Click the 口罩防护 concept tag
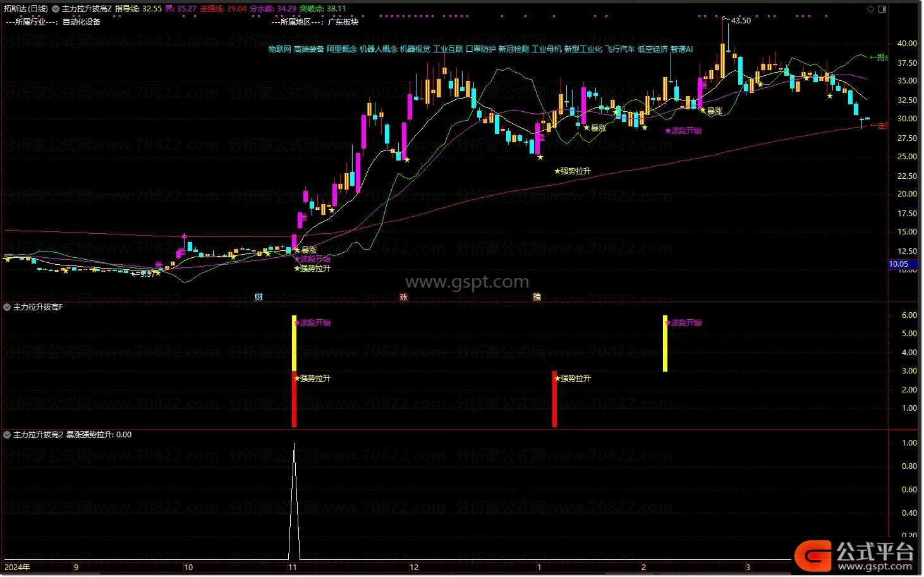This screenshot has width=924, height=577. tap(480, 49)
